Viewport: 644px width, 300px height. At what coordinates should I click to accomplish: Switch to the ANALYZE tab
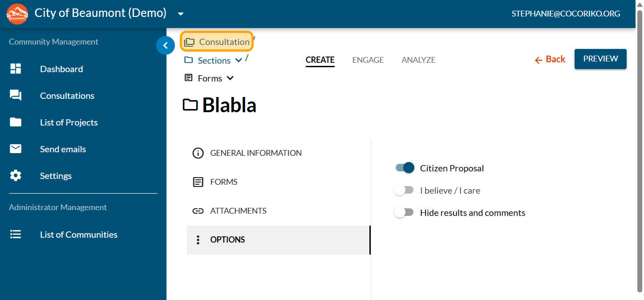pos(418,60)
